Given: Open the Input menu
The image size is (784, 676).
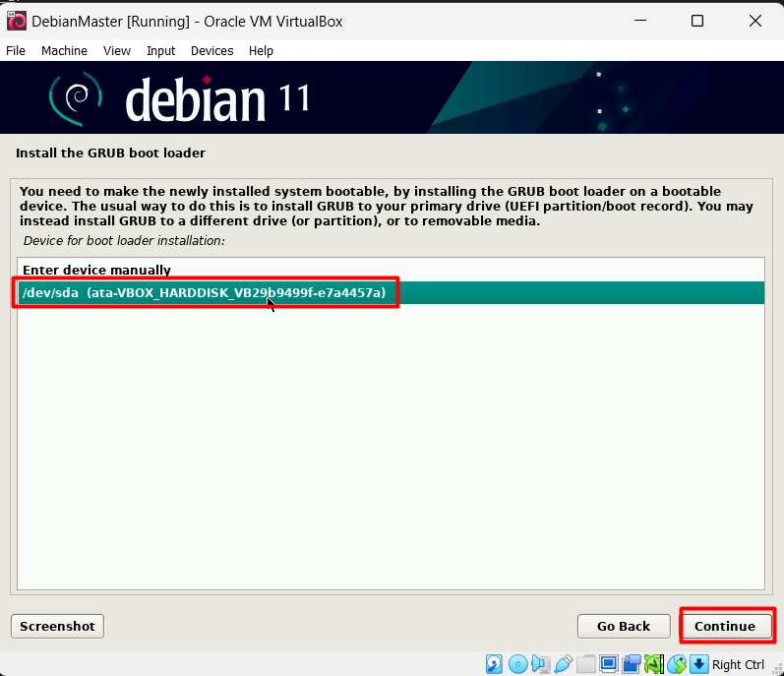Looking at the screenshot, I should (160, 51).
